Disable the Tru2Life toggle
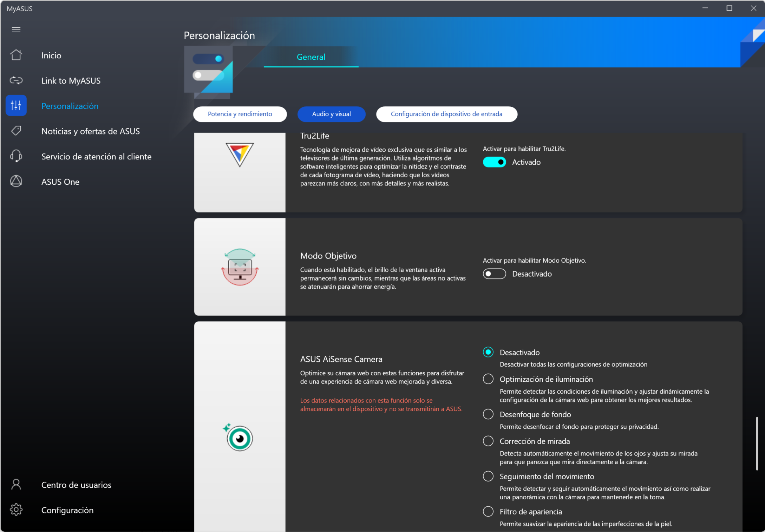 (494, 162)
